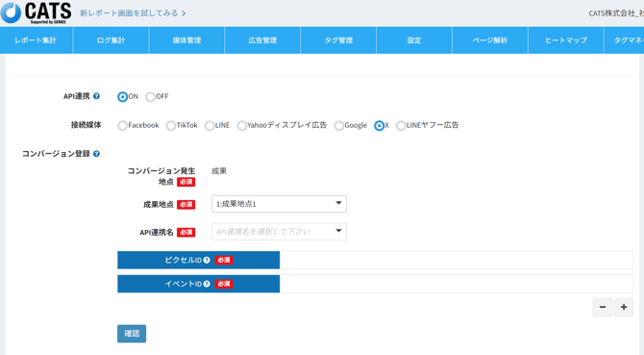This screenshot has height=355, width=644.
Task: Choose Google as the connected media
Action: (x=339, y=125)
